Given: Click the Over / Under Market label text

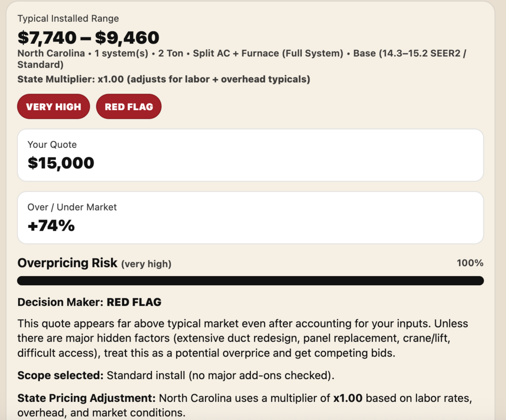Looking at the screenshot, I should (x=72, y=207).
